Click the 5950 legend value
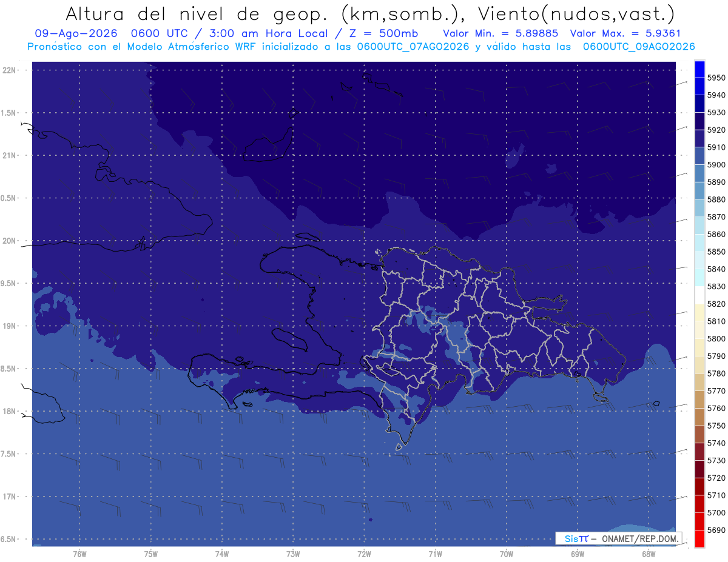 716,78
